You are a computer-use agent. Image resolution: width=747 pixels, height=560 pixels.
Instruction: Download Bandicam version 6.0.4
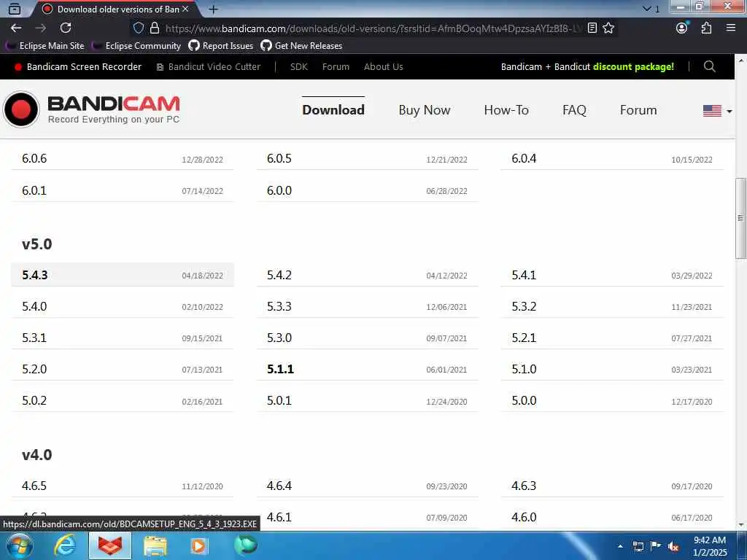click(x=612, y=158)
